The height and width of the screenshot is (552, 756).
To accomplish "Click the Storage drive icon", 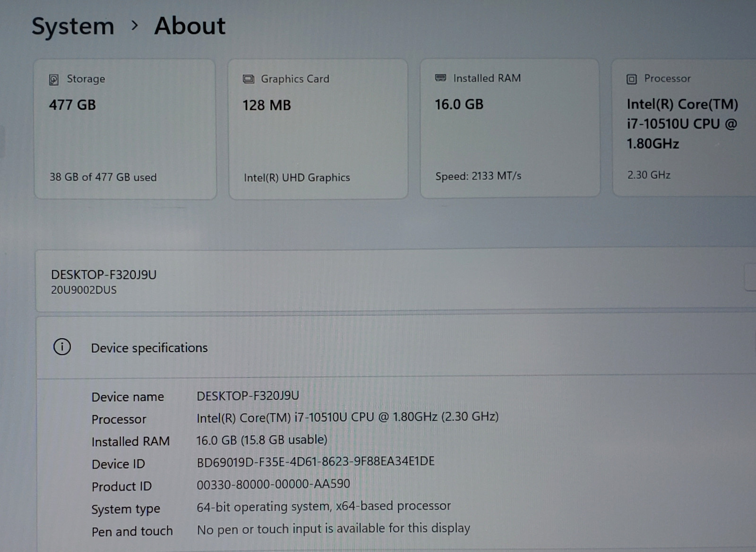I will (x=54, y=79).
